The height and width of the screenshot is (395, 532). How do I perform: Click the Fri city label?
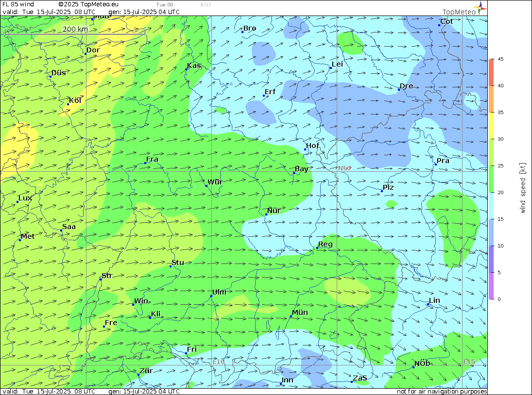click(192, 349)
